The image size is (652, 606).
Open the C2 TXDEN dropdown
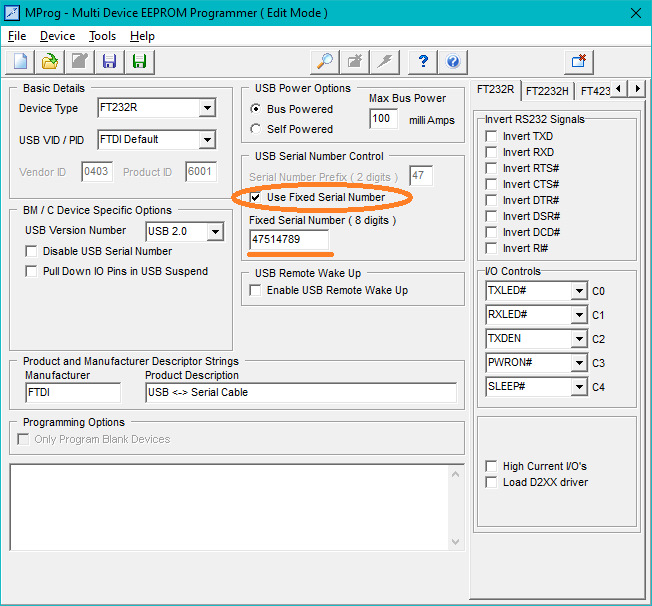click(x=579, y=339)
